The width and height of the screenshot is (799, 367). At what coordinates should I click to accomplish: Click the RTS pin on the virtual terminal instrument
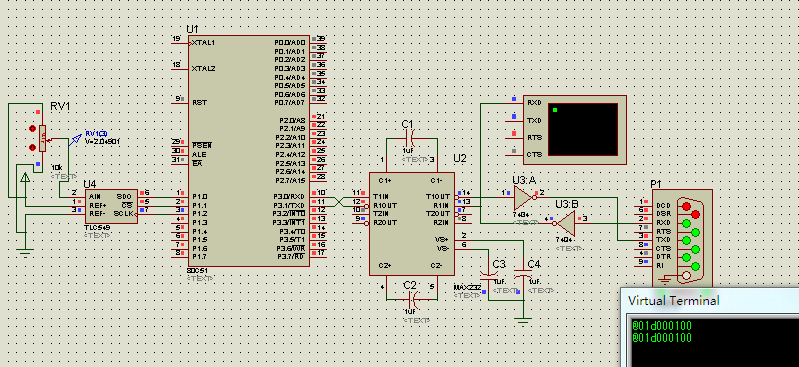[x=534, y=137]
